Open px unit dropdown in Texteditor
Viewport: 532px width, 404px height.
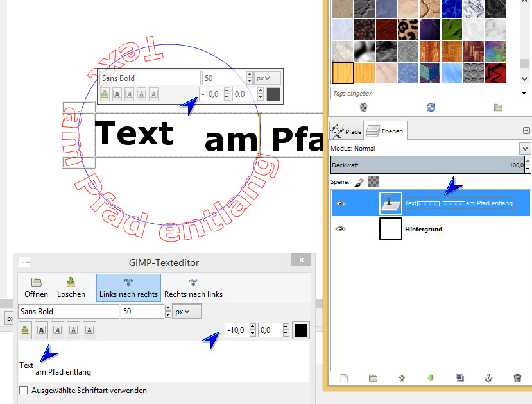tap(187, 312)
